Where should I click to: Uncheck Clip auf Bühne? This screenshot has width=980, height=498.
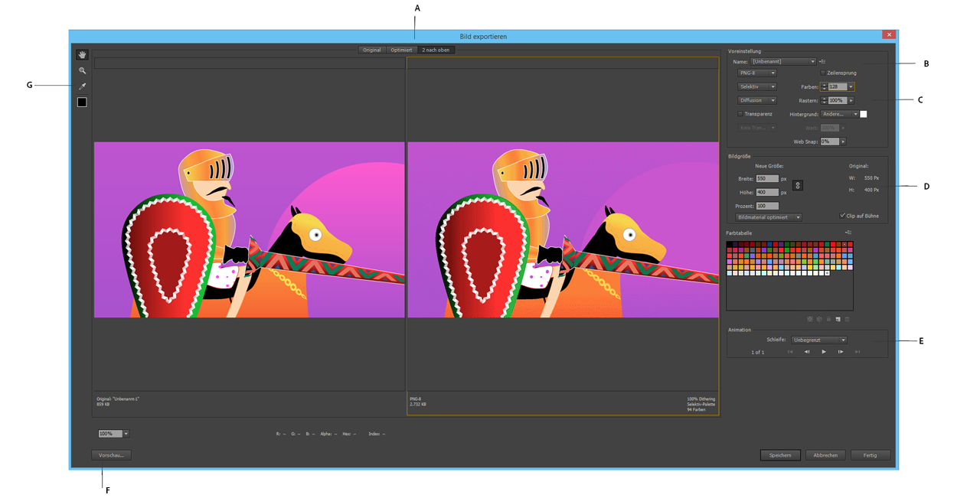842,216
